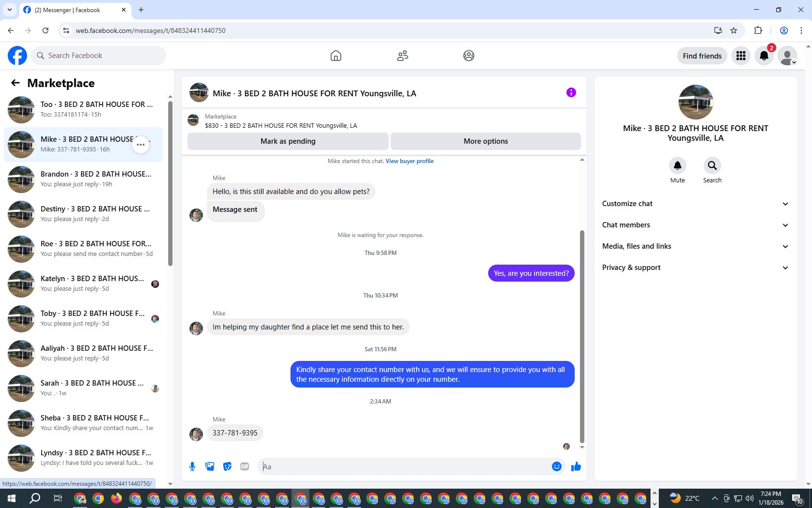Expand Customize chat section
This screenshot has height=508, width=812.
tap(696, 204)
